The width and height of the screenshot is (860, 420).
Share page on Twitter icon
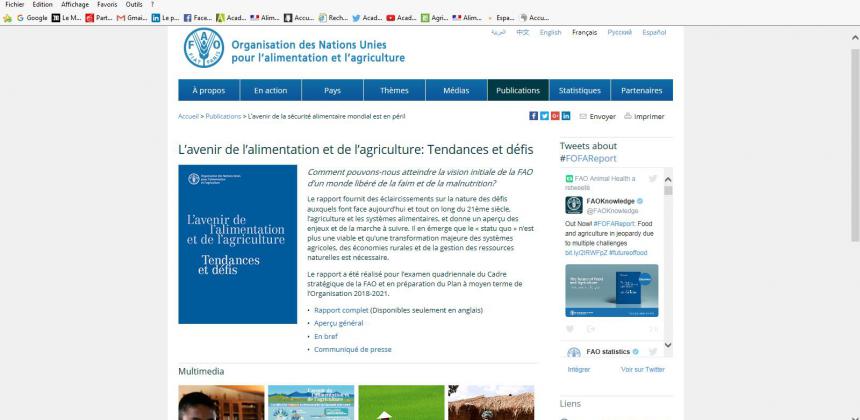544,116
